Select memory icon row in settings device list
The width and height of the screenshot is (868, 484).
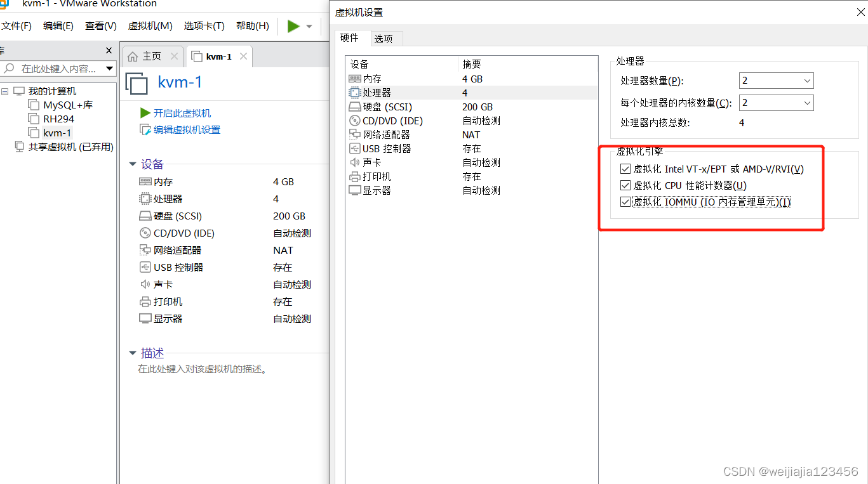pos(354,79)
